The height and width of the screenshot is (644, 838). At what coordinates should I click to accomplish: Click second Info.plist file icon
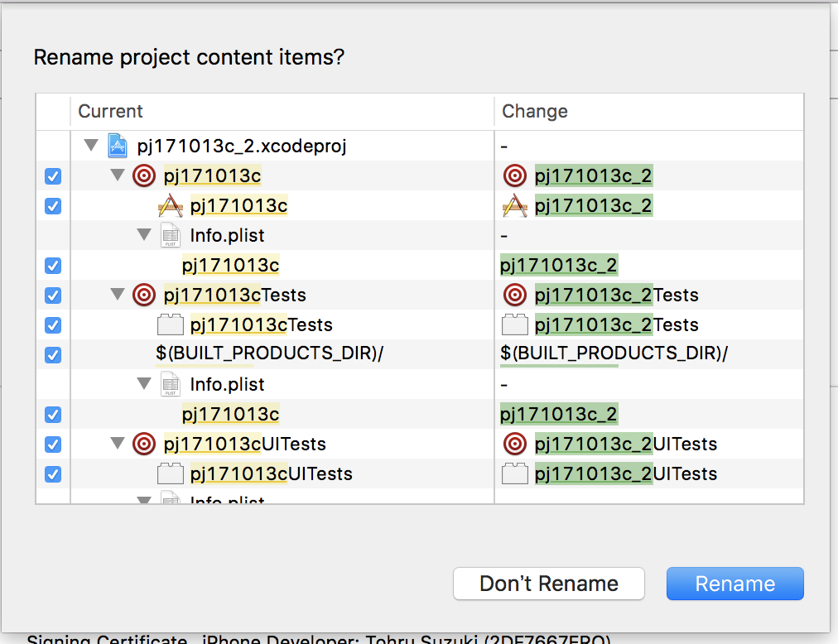pos(171,384)
